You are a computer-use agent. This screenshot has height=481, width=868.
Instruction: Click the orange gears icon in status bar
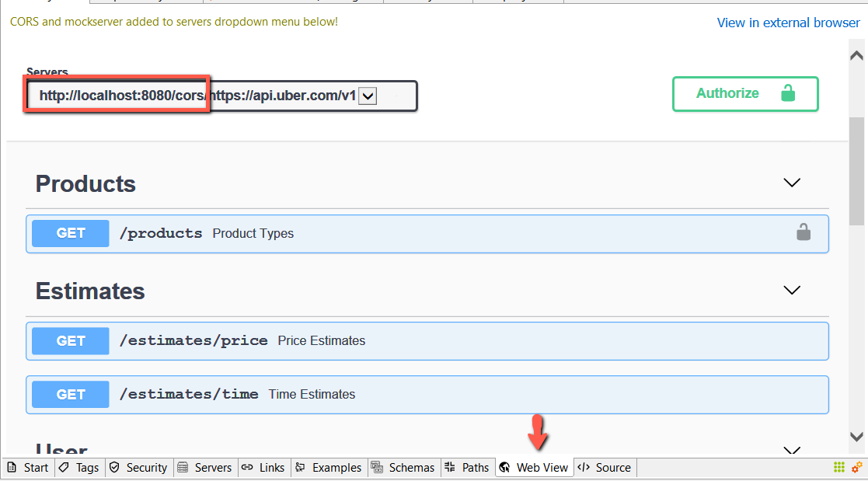(857, 467)
